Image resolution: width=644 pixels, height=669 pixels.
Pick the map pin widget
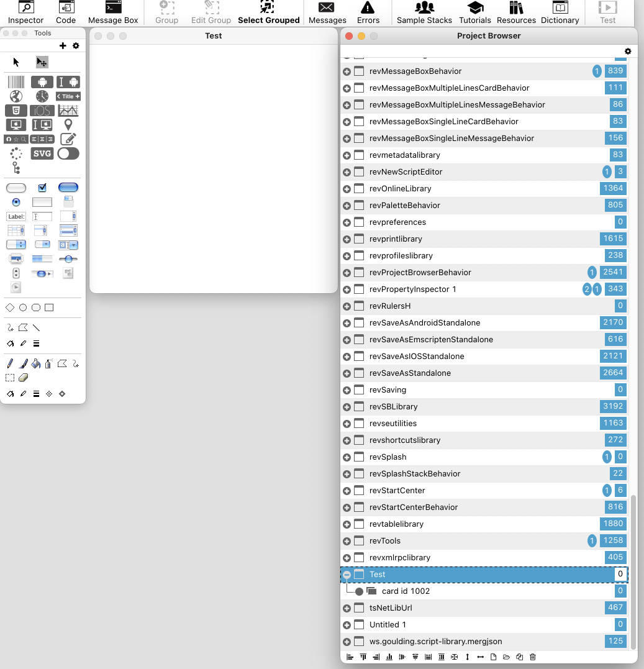tap(68, 125)
